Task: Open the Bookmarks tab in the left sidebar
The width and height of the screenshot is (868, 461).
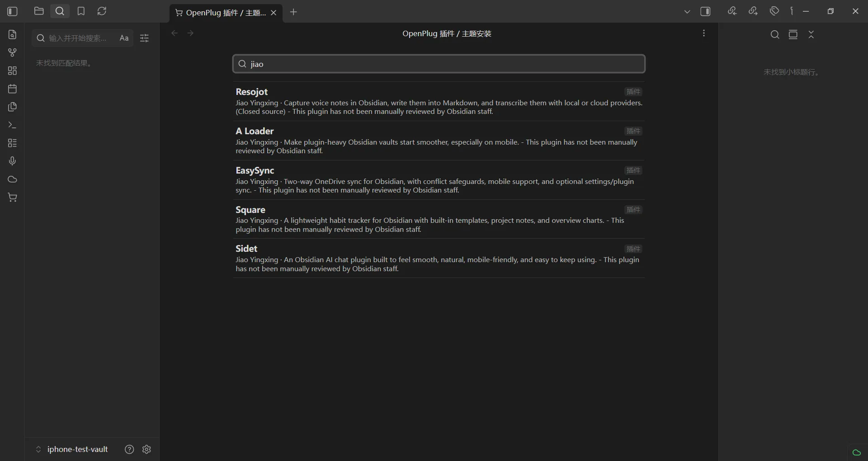Action: (81, 11)
